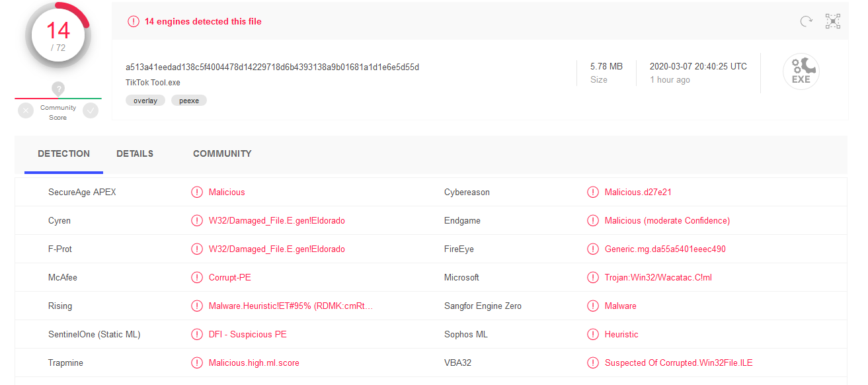The image size is (868, 385).
Task: Click the truncated Rising Malware.Heuristic result
Action: (290, 306)
